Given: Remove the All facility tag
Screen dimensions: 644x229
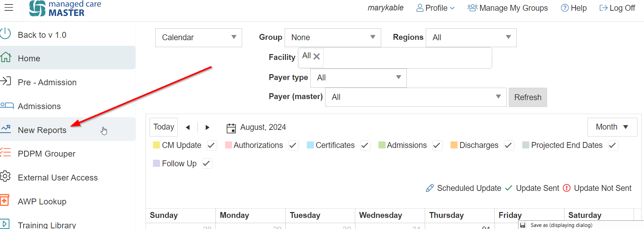Looking at the screenshot, I should [316, 56].
